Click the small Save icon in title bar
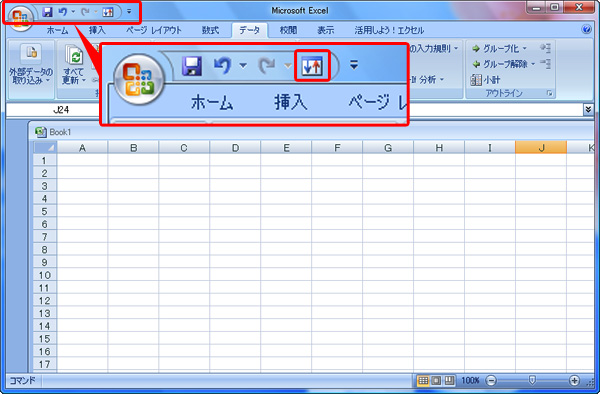 pyautogui.click(x=47, y=12)
